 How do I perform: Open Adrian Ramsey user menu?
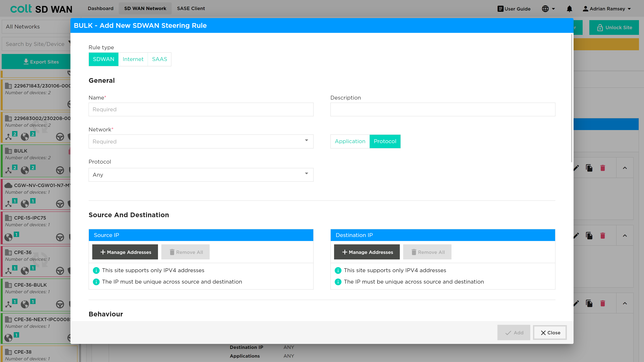pyautogui.click(x=607, y=9)
